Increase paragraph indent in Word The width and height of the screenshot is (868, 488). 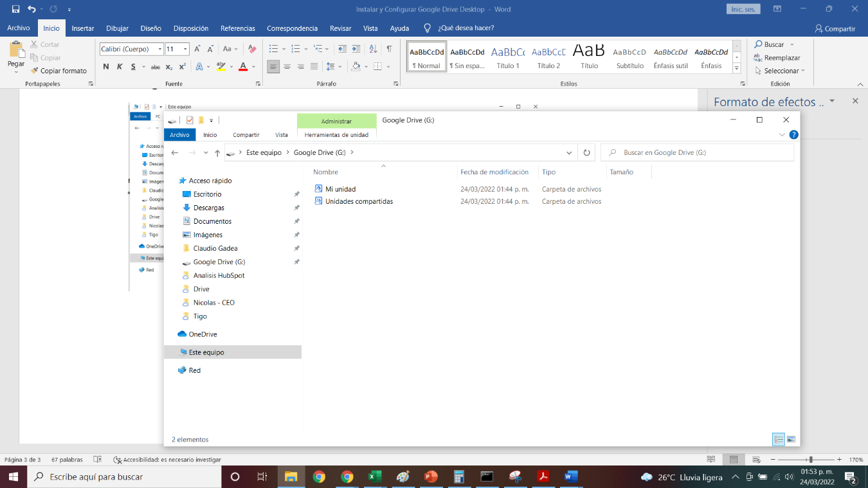point(356,49)
